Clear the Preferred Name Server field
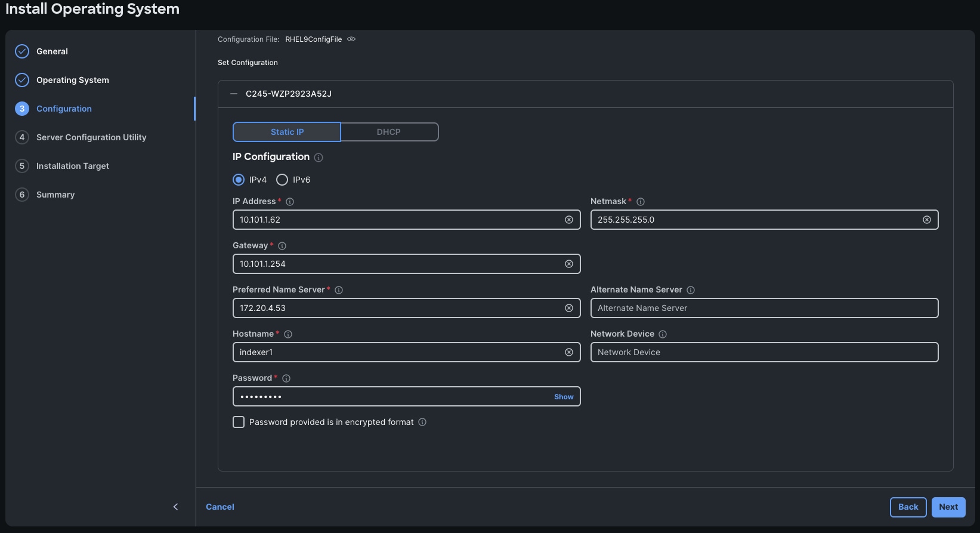The height and width of the screenshot is (533, 980). click(569, 308)
